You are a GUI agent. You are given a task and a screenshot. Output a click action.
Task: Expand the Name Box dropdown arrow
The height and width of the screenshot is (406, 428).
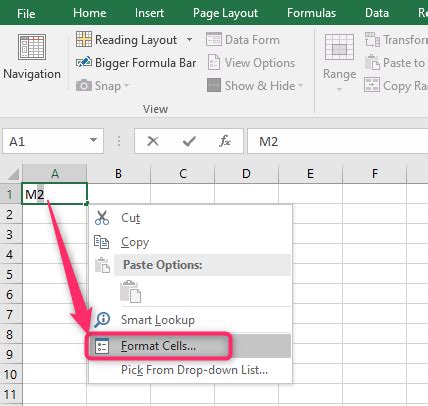click(x=94, y=140)
